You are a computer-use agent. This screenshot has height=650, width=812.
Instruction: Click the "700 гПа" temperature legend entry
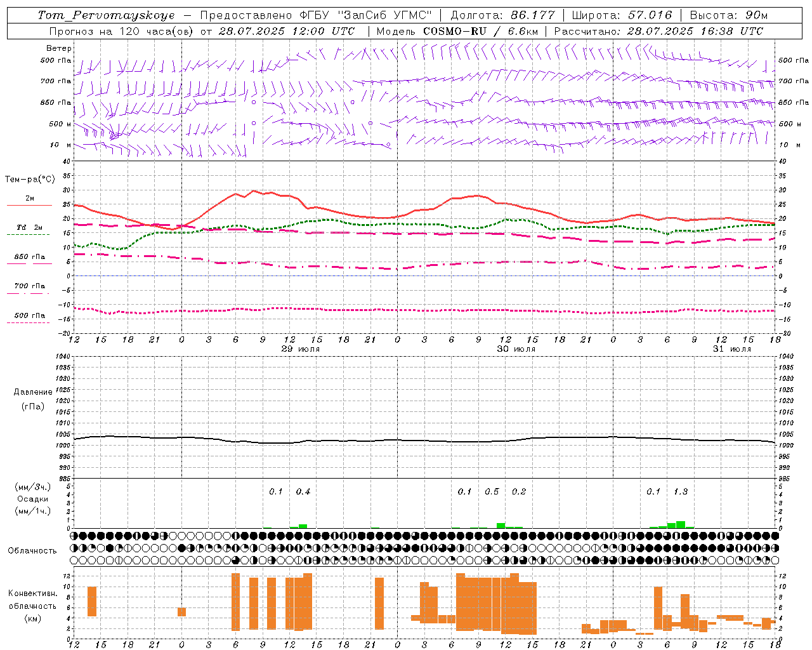coord(30,286)
